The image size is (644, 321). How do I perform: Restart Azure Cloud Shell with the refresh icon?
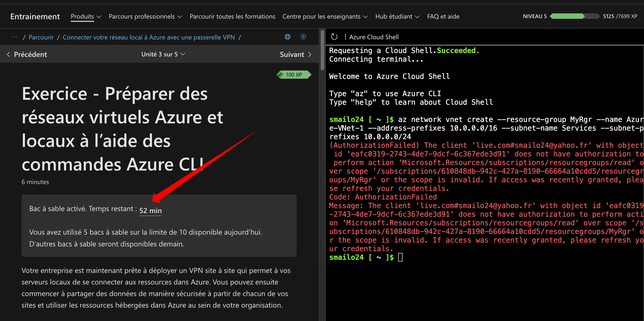334,36
